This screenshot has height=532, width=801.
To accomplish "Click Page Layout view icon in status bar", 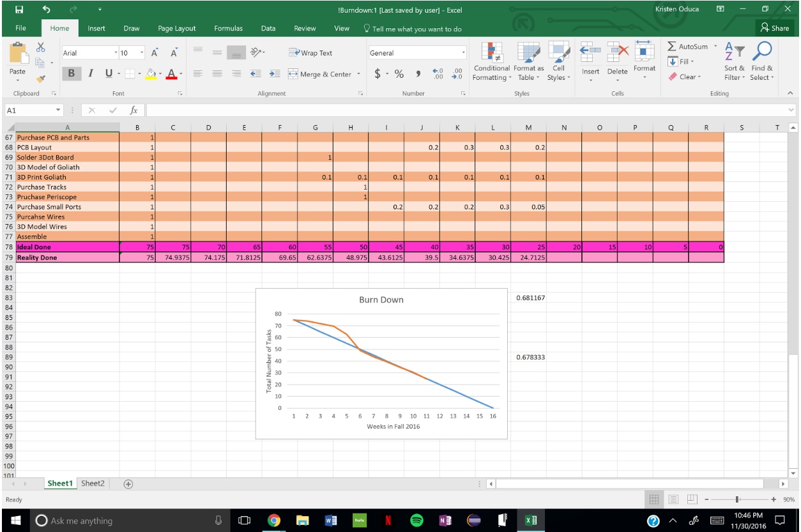I will [673, 499].
